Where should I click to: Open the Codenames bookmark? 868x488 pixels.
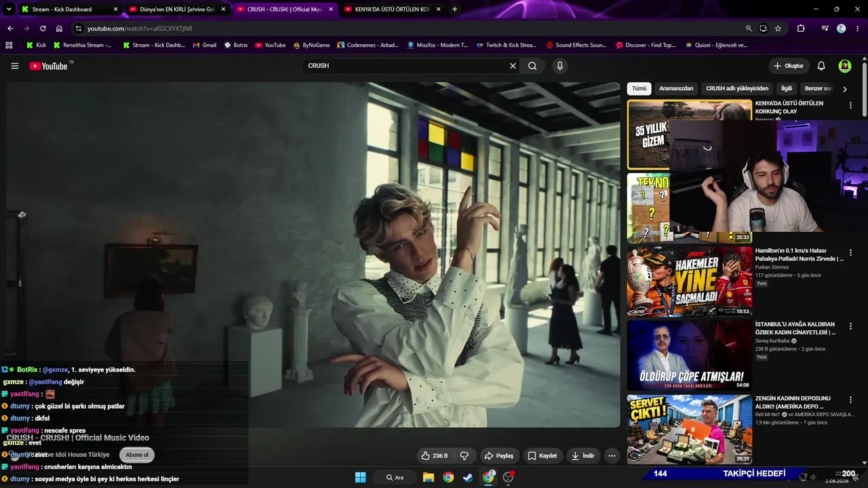pyautogui.click(x=367, y=45)
